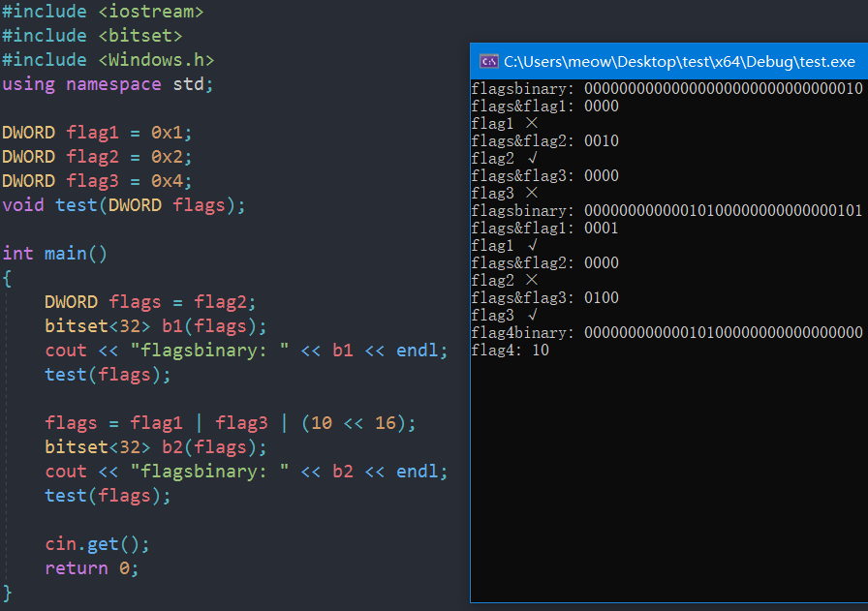Click the 'void test(DWORD flags);' prototype
Viewport: 868px width, 611px height.
(123, 205)
